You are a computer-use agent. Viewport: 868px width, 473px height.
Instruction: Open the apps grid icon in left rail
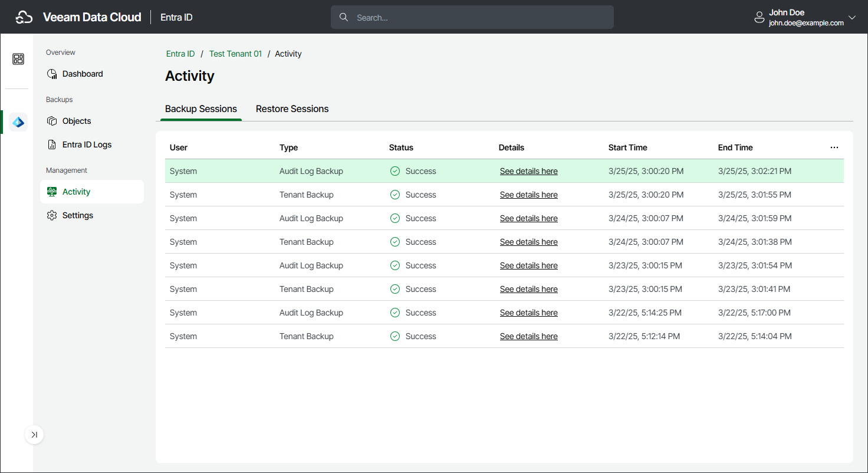(18, 59)
